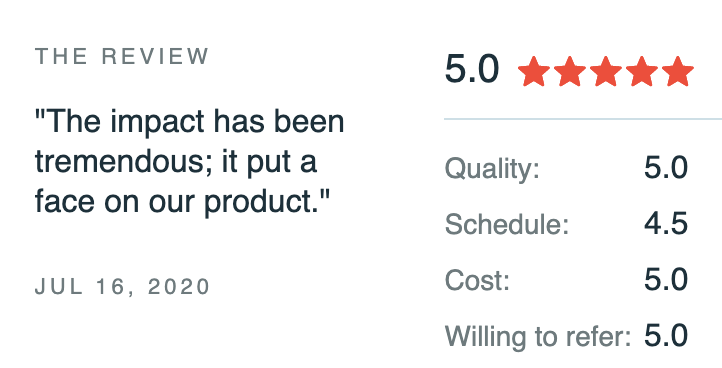This screenshot has width=722, height=368.
Task: Click the Willing to refer label
Action: click(538, 336)
